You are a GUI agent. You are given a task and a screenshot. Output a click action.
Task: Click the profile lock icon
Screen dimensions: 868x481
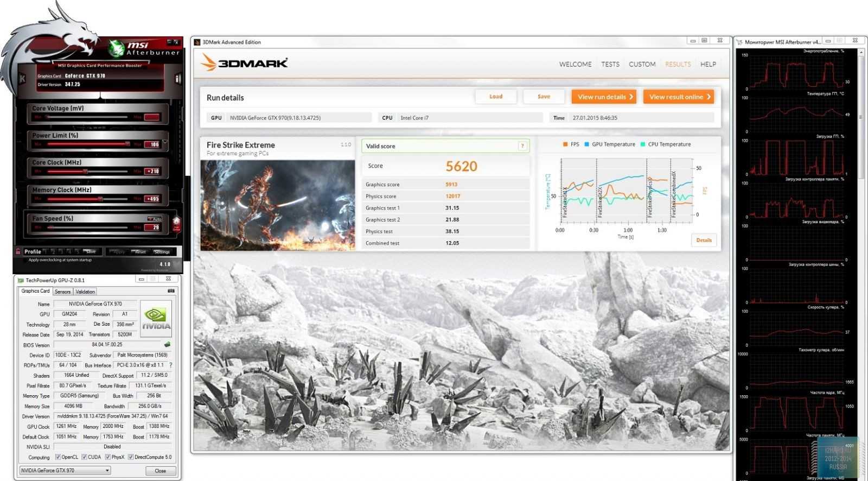click(x=18, y=251)
